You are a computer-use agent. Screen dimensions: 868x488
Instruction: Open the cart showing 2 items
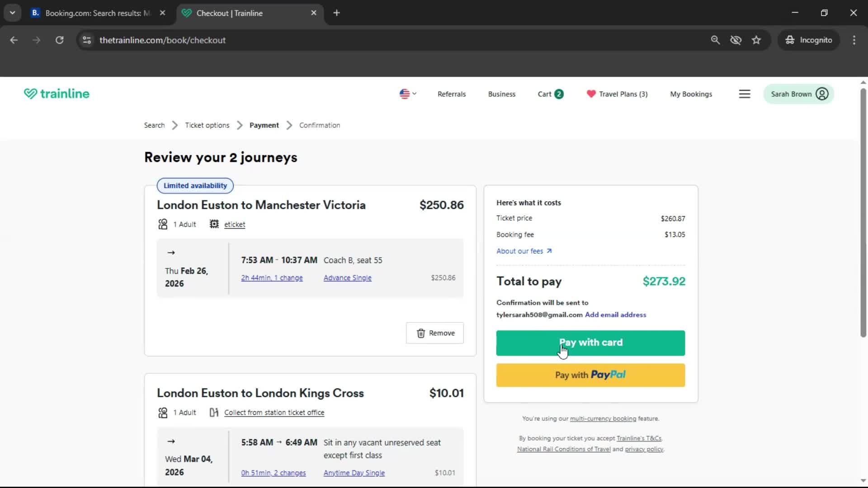coord(550,94)
